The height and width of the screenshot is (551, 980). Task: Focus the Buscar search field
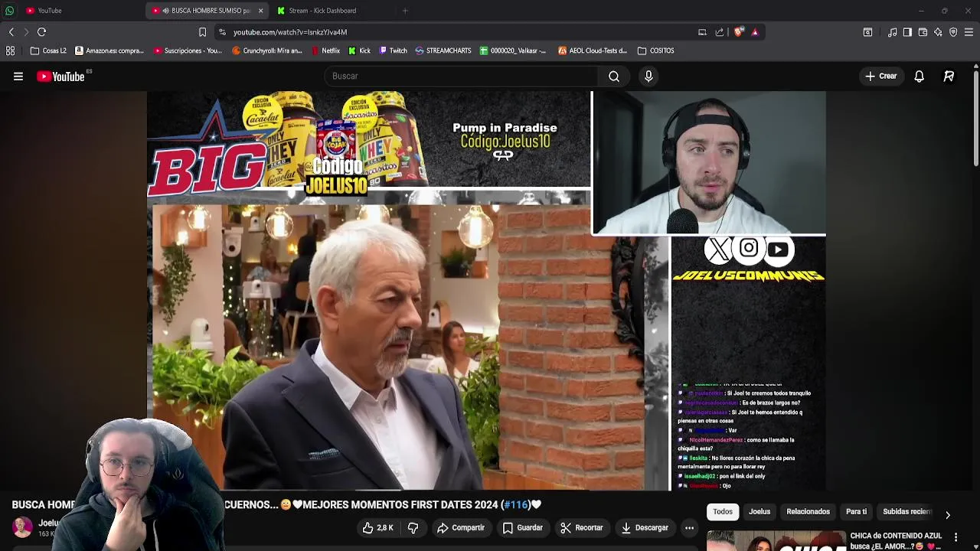pyautogui.click(x=461, y=77)
